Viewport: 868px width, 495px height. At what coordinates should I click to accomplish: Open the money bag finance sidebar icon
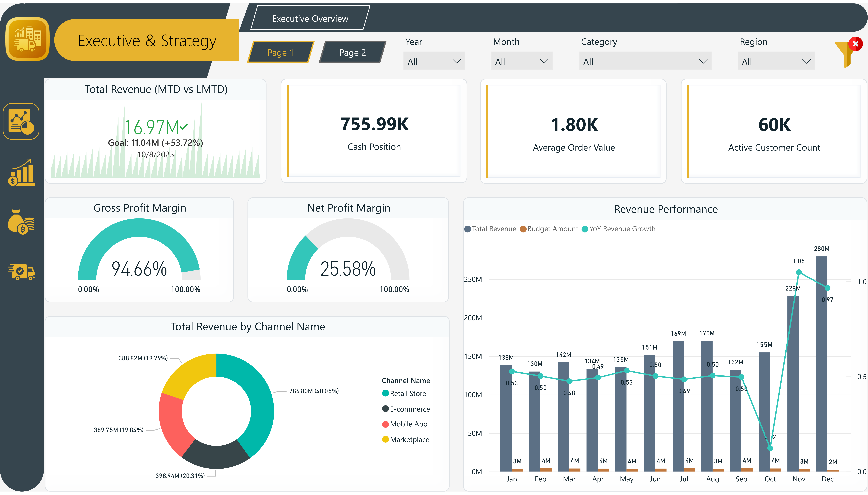(21, 222)
